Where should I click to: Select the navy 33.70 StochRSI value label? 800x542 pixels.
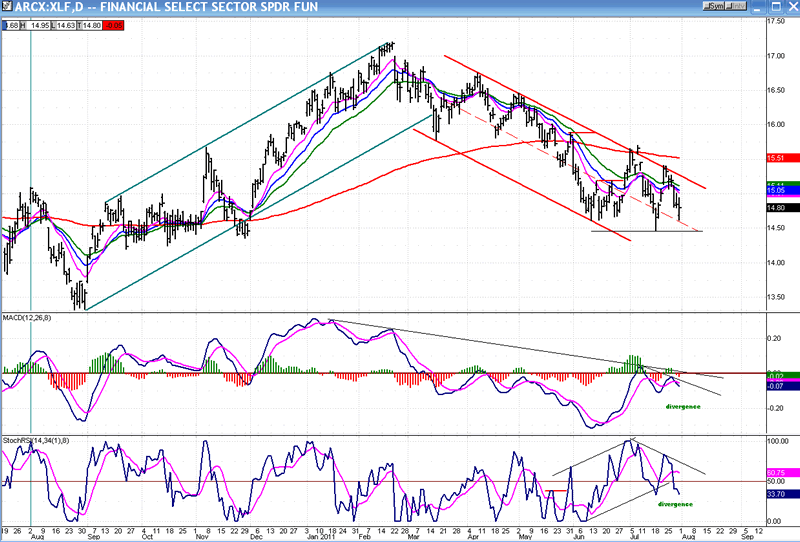click(777, 493)
